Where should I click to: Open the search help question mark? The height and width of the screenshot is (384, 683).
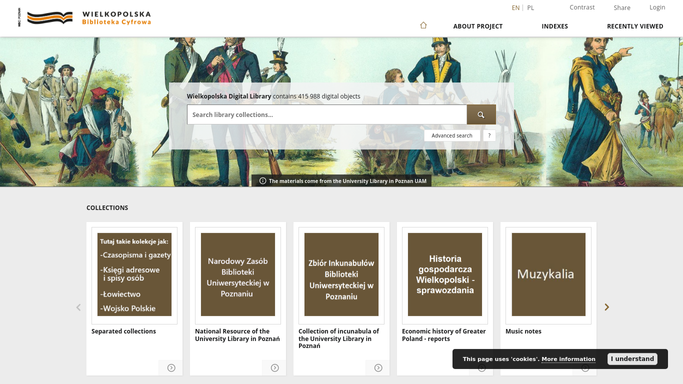tap(489, 135)
